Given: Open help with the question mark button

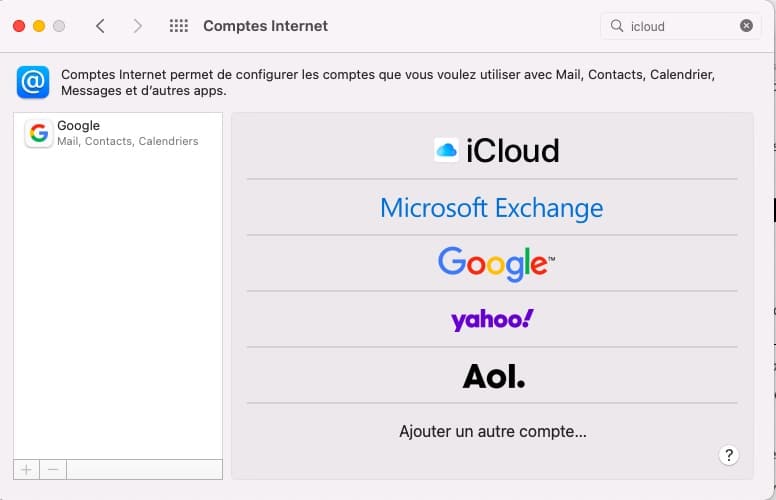Looking at the screenshot, I should click(729, 455).
